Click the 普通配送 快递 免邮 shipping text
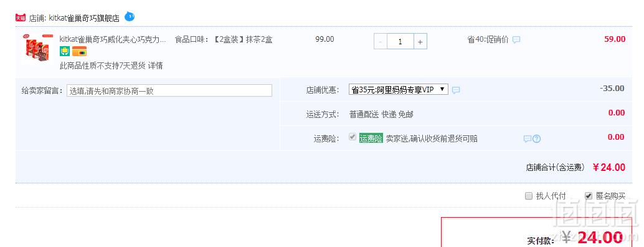The width and height of the screenshot is (644, 247). (x=381, y=114)
